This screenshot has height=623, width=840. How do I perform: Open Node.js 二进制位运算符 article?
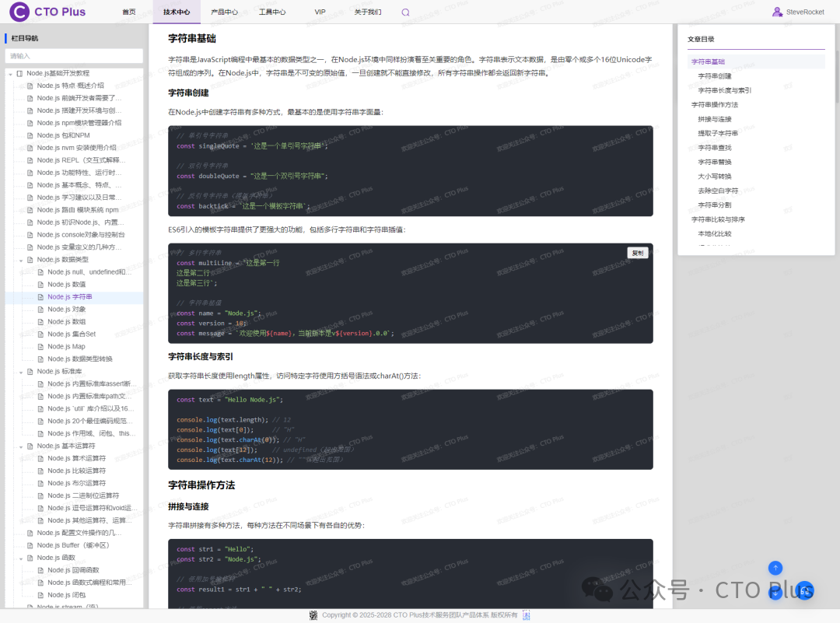coord(83,495)
